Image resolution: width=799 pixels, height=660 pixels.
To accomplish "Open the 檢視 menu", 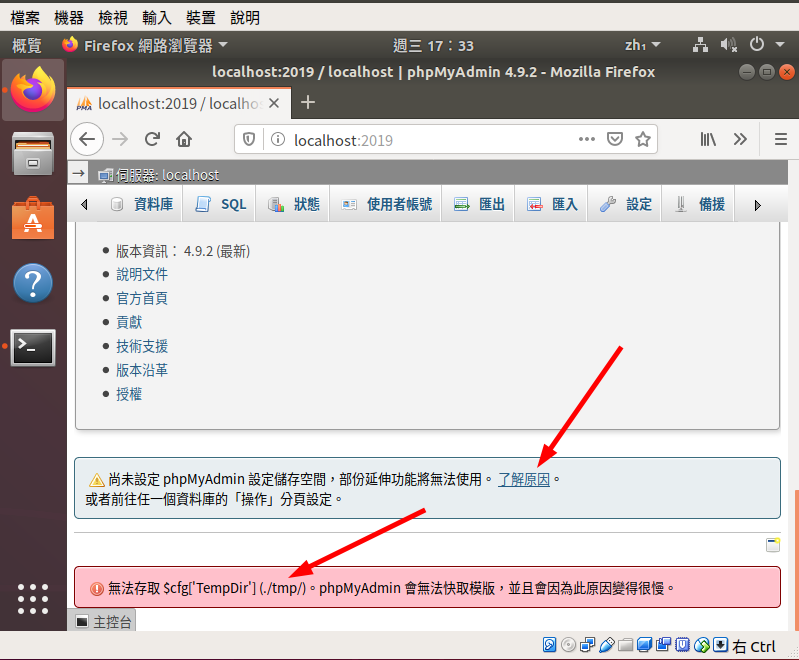I will click(113, 18).
